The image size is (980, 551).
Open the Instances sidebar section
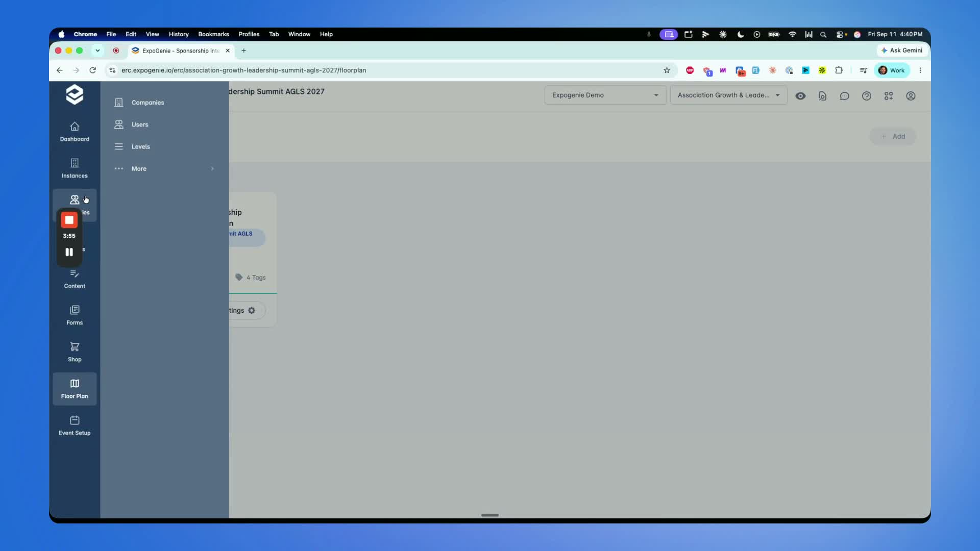pos(75,168)
